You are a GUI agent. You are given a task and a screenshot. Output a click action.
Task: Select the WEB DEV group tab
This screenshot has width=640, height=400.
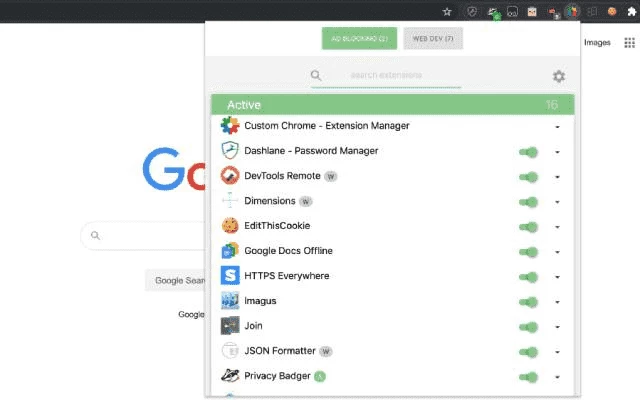pos(433,39)
